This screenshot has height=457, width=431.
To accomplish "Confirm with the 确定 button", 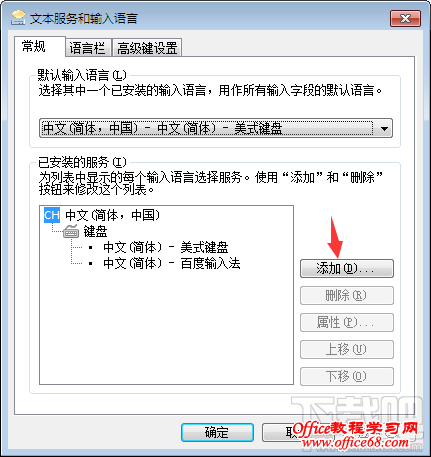I will point(217,433).
